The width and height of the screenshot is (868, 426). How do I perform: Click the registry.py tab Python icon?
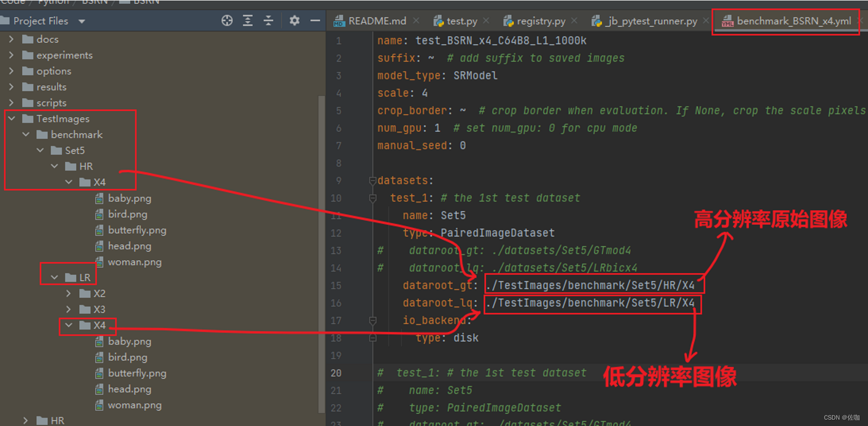click(x=508, y=21)
